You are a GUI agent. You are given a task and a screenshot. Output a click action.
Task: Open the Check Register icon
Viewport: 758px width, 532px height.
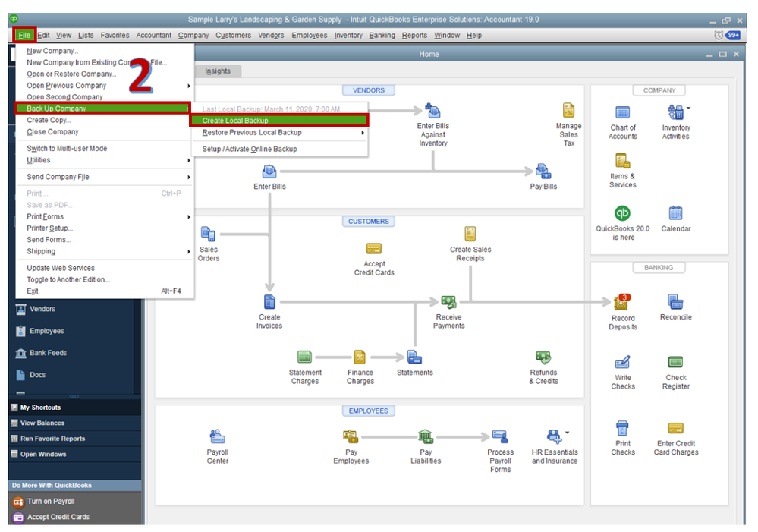[x=675, y=362]
